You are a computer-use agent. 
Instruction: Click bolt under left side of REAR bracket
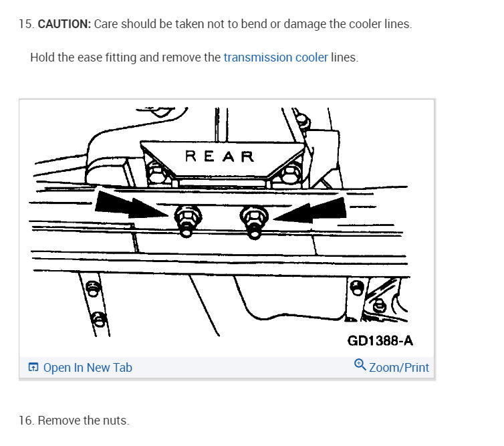coord(157,171)
